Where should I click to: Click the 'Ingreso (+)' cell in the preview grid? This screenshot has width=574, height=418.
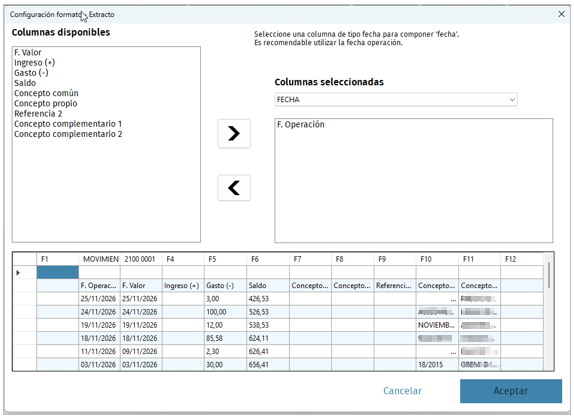(183, 285)
